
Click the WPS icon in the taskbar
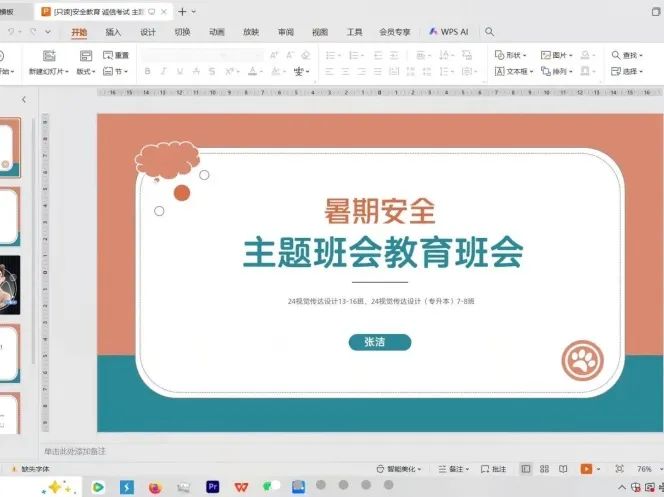(x=241, y=487)
